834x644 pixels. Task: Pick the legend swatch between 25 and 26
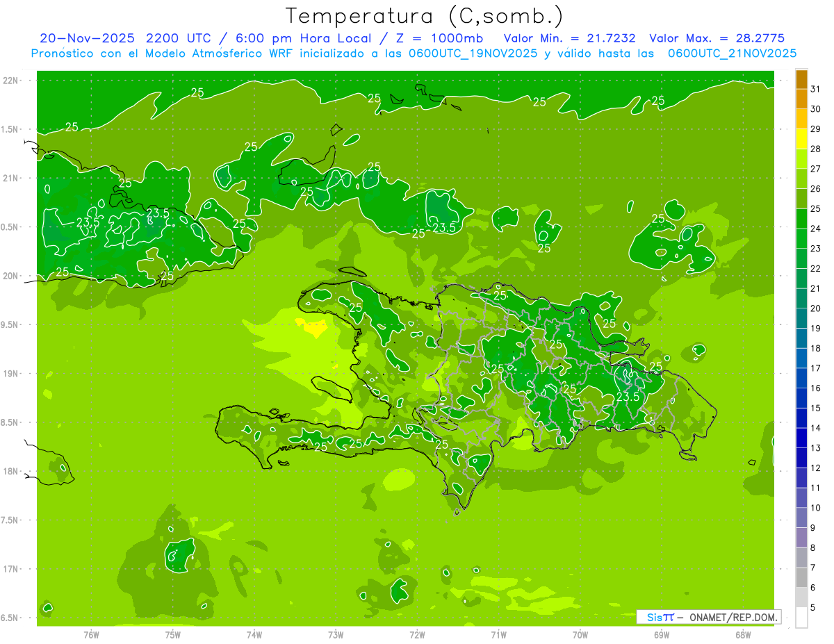(801, 199)
